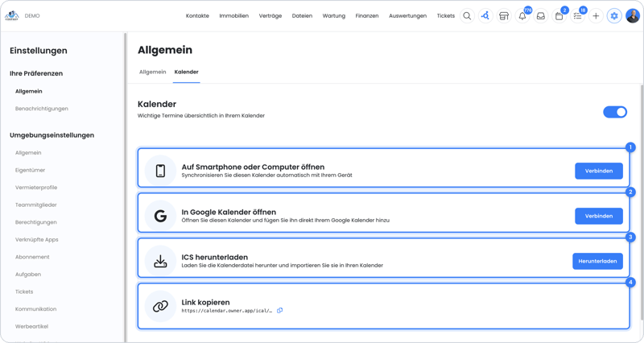Open the Tickets menu in top bar
This screenshot has width=644, height=343.
[446, 16]
